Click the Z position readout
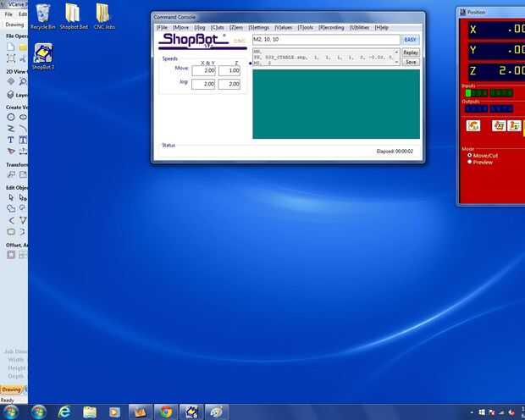 click(496, 70)
